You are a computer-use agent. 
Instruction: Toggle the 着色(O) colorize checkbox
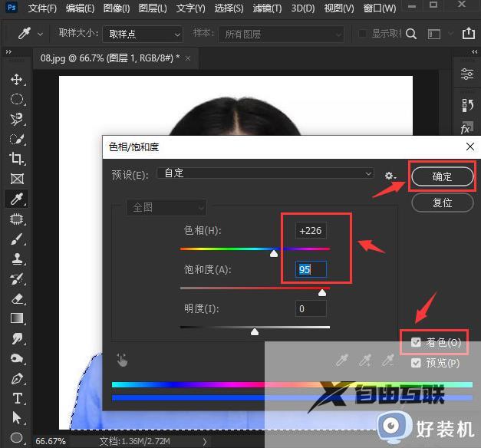[x=416, y=342]
